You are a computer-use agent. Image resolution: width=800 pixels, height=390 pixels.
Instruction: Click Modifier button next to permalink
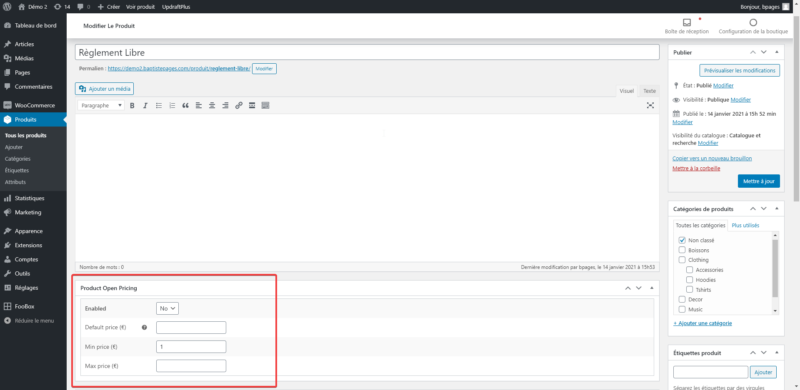tap(264, 68)
